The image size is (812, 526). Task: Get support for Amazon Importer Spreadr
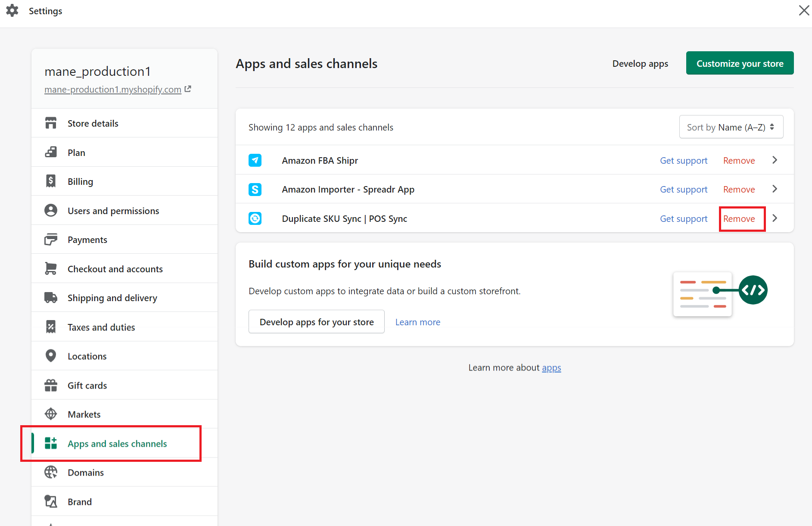pyautogui.click(x=684, y=189)
